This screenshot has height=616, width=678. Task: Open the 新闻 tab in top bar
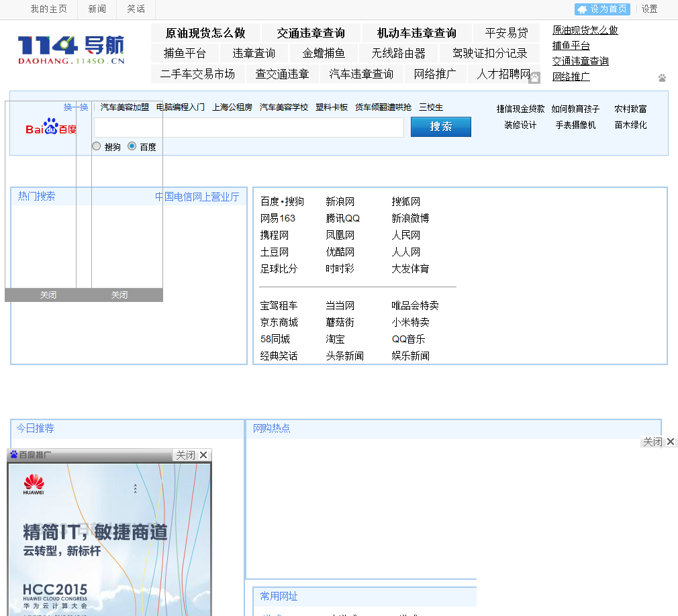pyautogui.click(x=97, y=9)
